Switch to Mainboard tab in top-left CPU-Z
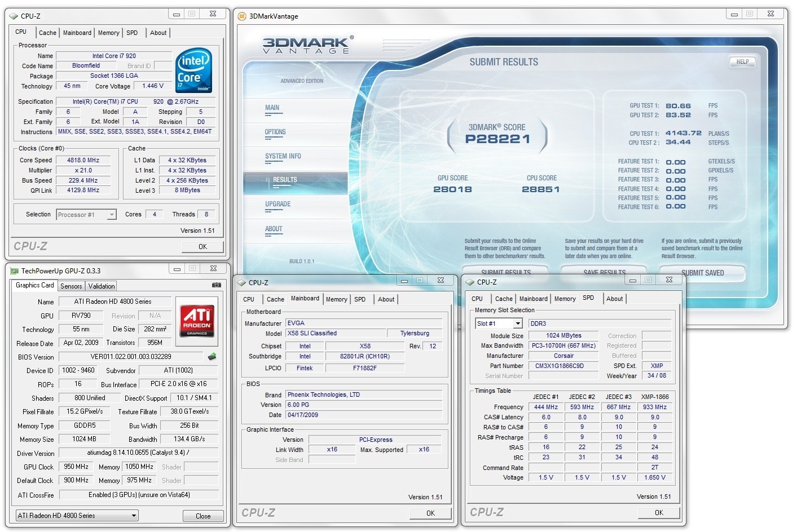797x532 pixels. pos(77,33)
